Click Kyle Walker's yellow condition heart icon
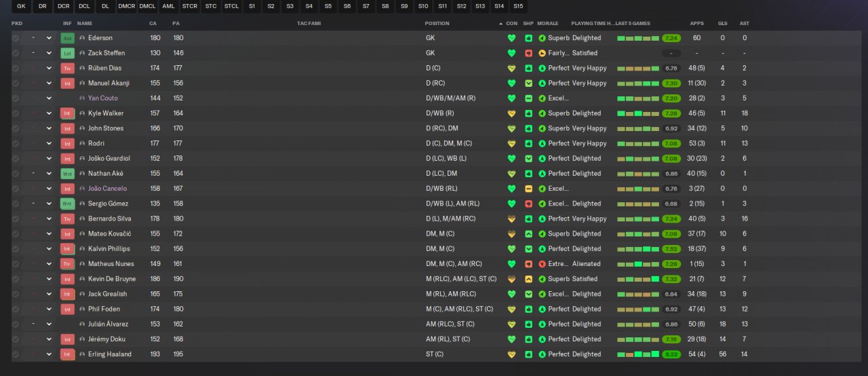Viewport: 868px width, 376px height. click(512, 113)
